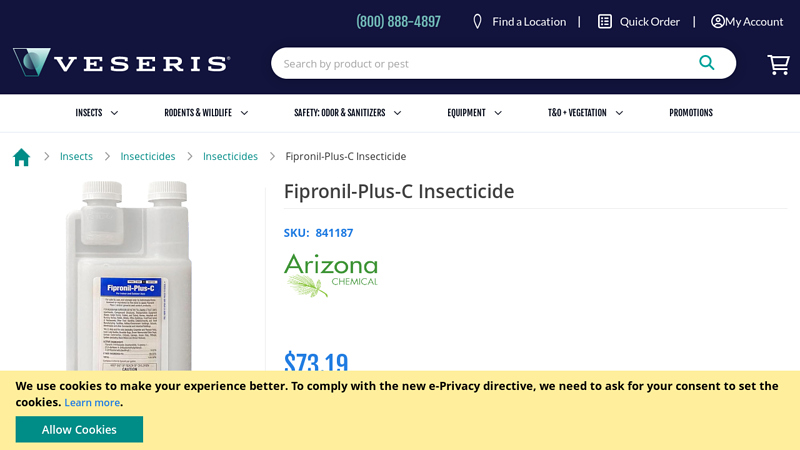Click the Arizona Chemical brand logo

click(331, 275)
